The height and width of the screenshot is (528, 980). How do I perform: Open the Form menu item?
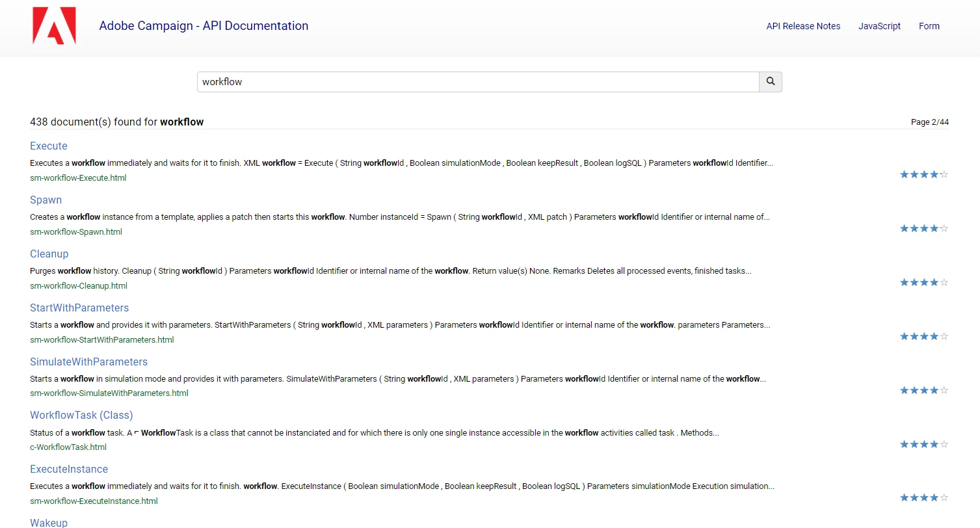pyautogui.click(x=929, y=26)
